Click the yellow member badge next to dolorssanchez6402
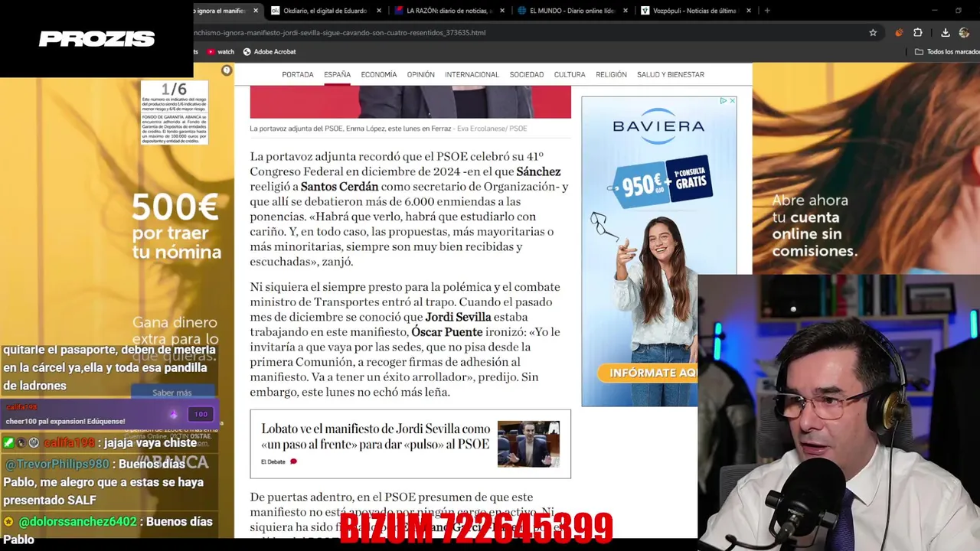The height and width of the screenshot is (551, 980). pyautogui.click(x=8, y=522)
